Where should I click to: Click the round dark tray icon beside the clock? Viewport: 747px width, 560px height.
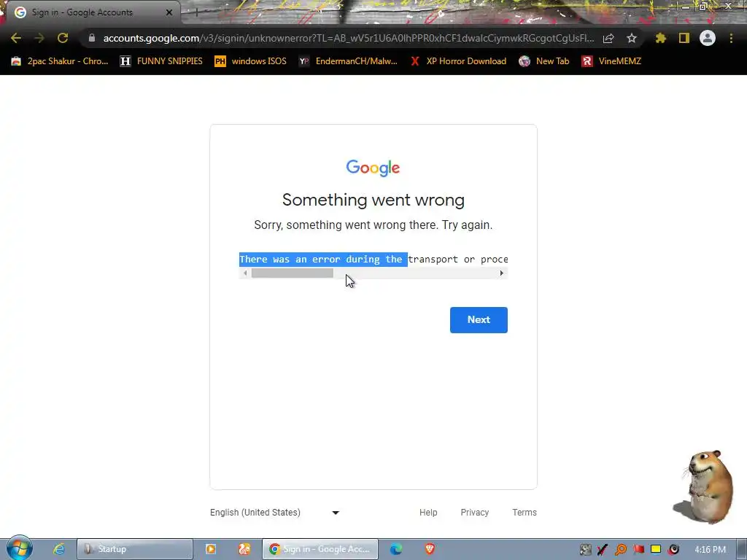673,550
